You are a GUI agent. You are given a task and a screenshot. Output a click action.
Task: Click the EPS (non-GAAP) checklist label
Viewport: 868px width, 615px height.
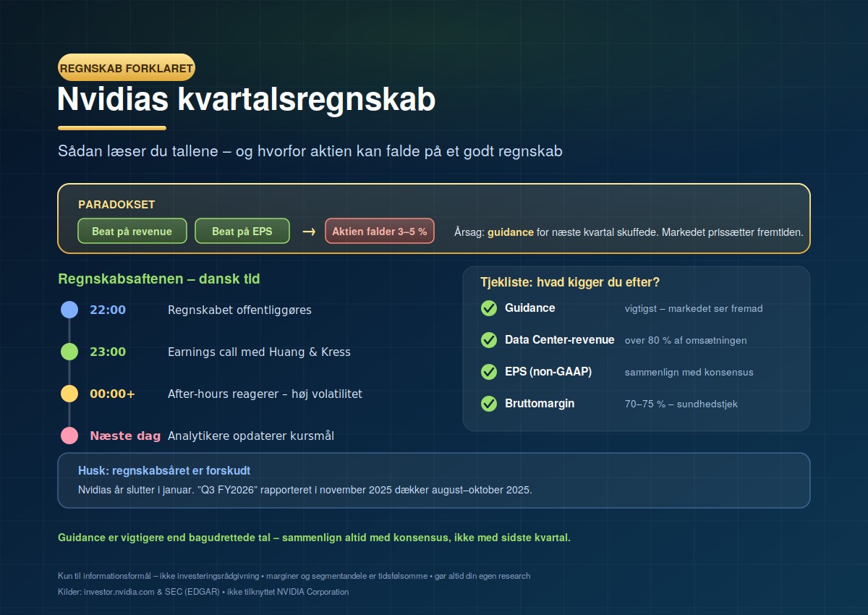(x=548, y=372)
